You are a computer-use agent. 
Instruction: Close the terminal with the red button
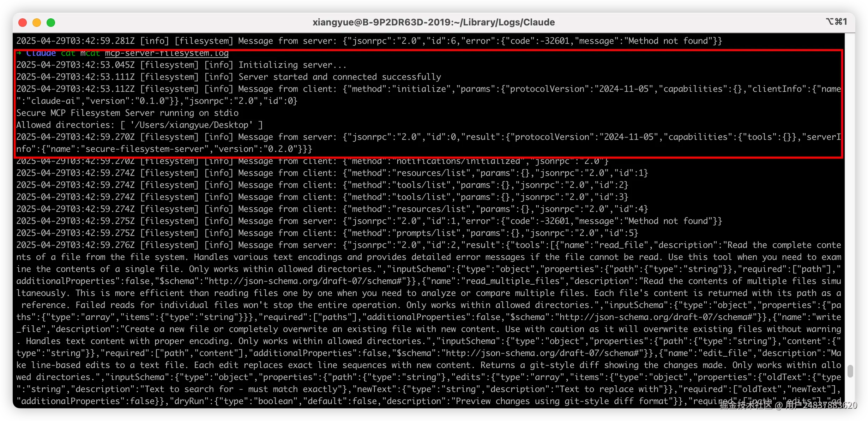pos(23,23)
